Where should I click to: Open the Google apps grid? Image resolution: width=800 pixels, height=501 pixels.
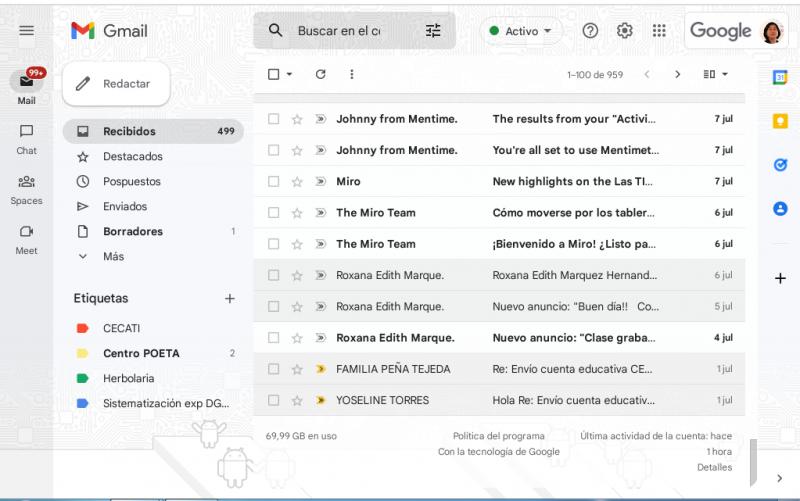(x=659, y=31)
